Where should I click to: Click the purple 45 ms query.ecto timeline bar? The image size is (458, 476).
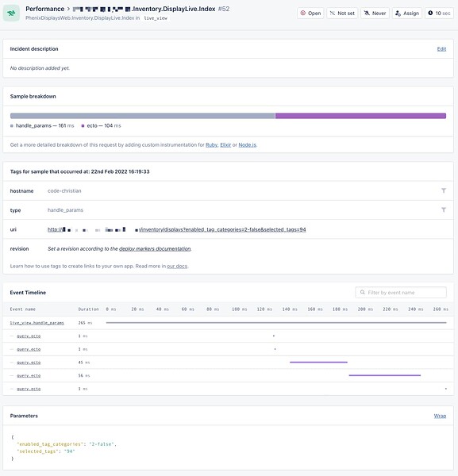[x=318, y=363]
